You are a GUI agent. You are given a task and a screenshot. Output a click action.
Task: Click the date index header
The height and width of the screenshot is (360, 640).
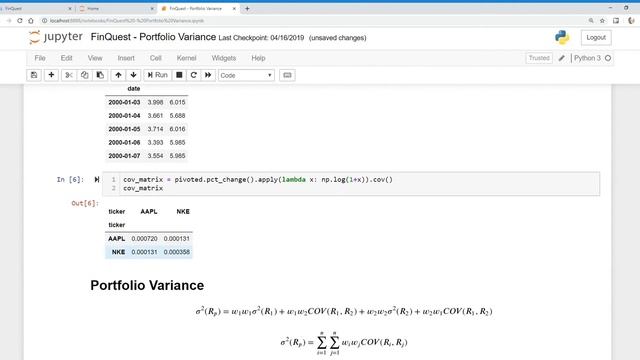click(x=133, y=89)
